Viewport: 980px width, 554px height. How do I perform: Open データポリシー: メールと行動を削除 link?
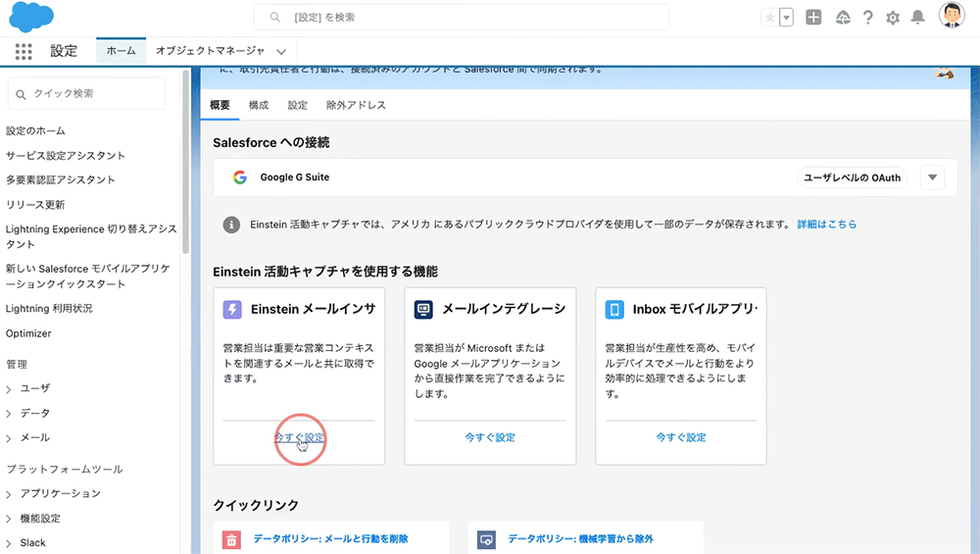tap(330, 538)
